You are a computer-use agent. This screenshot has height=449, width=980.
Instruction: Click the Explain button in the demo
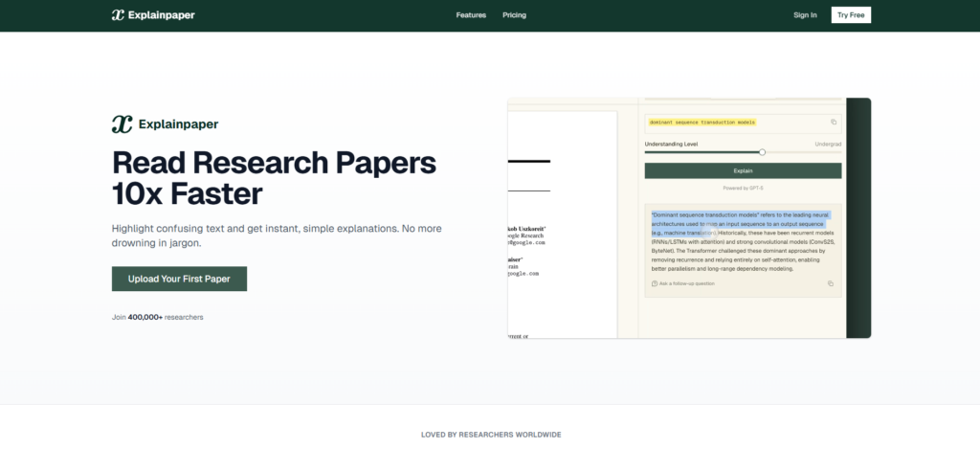pyautogui.click(x=743, y=170)
